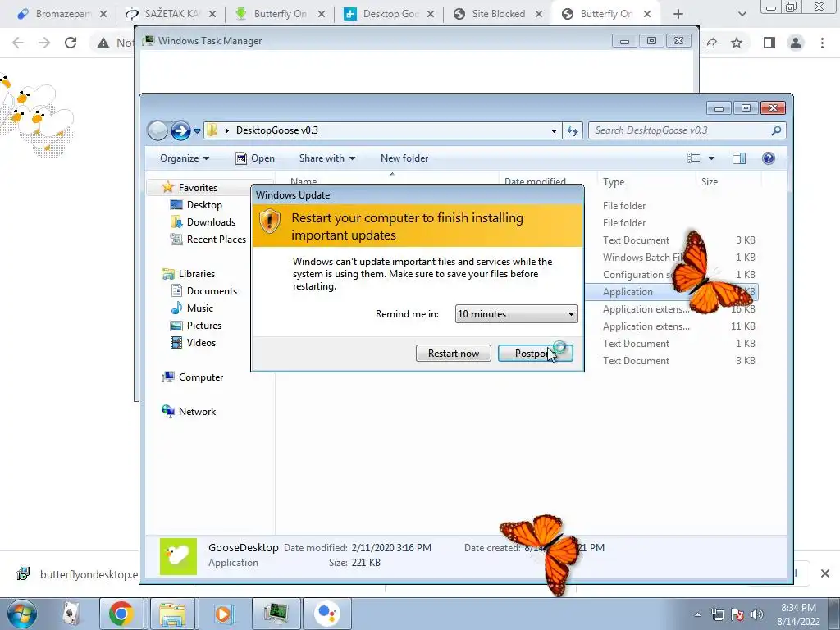Open the Remind me in dropdown

[x=517, y=314]
